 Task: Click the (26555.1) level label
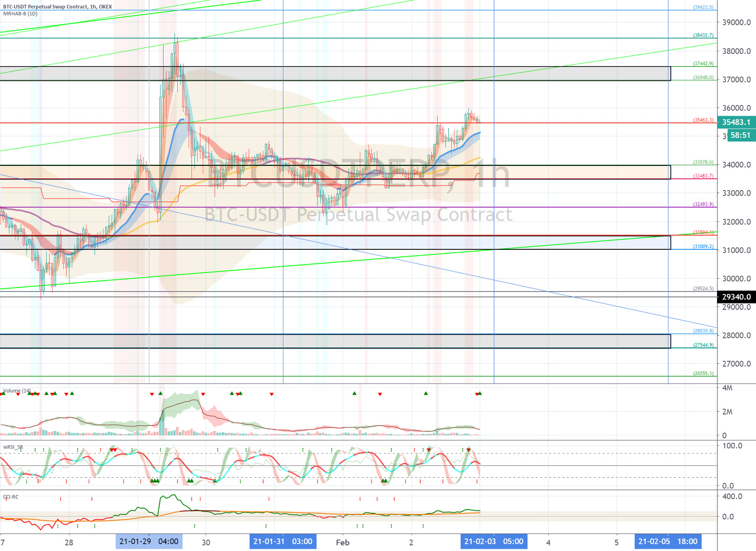703,373
